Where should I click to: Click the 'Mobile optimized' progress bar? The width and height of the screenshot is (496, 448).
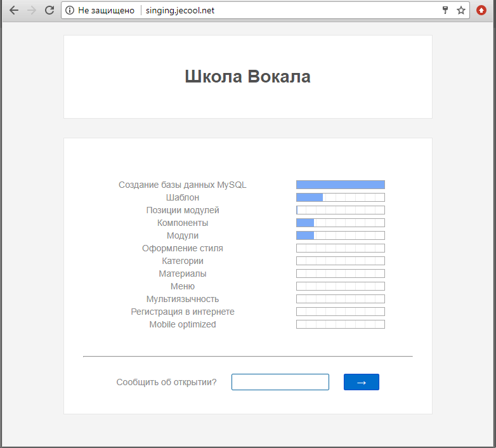tap(341, 324)
